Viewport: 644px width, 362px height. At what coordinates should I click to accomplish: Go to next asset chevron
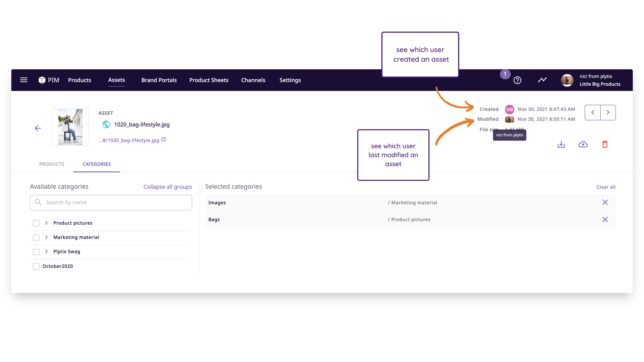pos(608,112)
